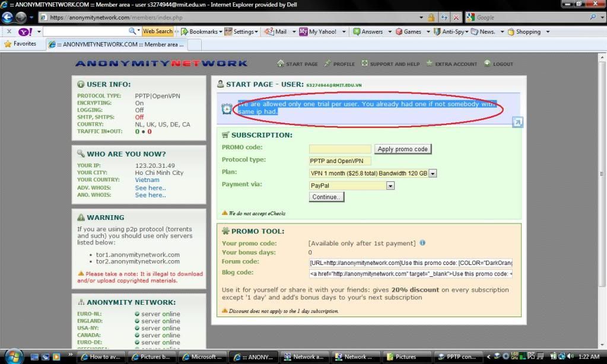The height and width of the screenshot is (364, 607).
Task: Open ADV. WHOIS See here.. link
Action: (150, 188)
